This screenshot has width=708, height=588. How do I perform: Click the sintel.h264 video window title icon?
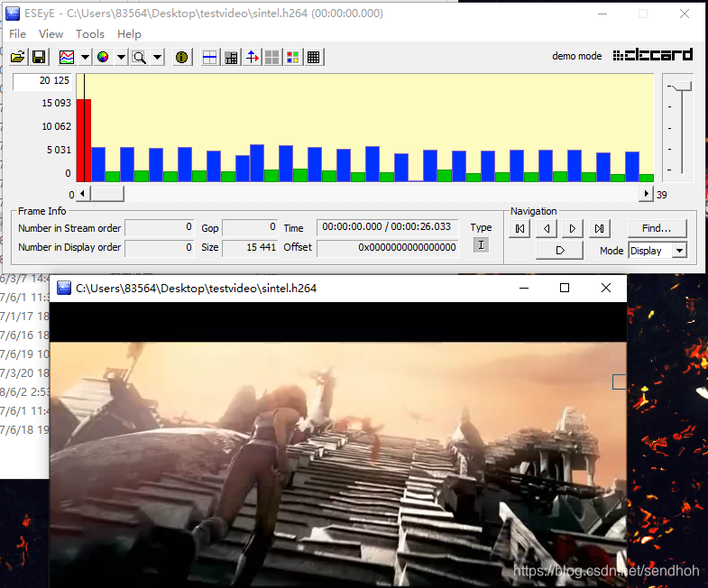click(64, 288)
